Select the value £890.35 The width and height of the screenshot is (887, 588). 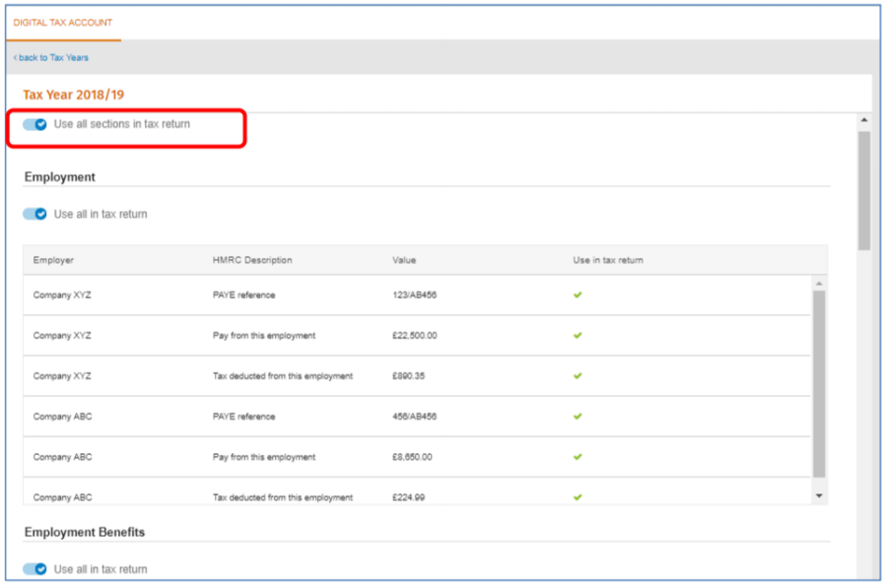tap(408, 376)
